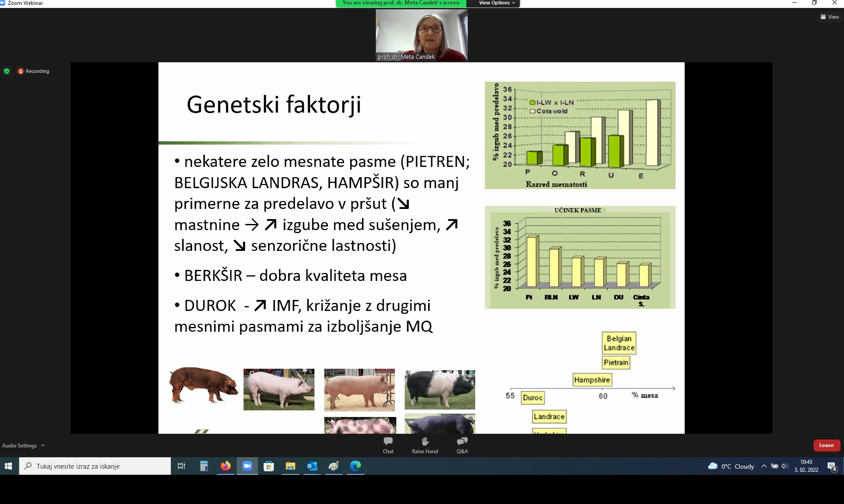
Task: Toggle the Windows notification center
Action: coord(832,466)
